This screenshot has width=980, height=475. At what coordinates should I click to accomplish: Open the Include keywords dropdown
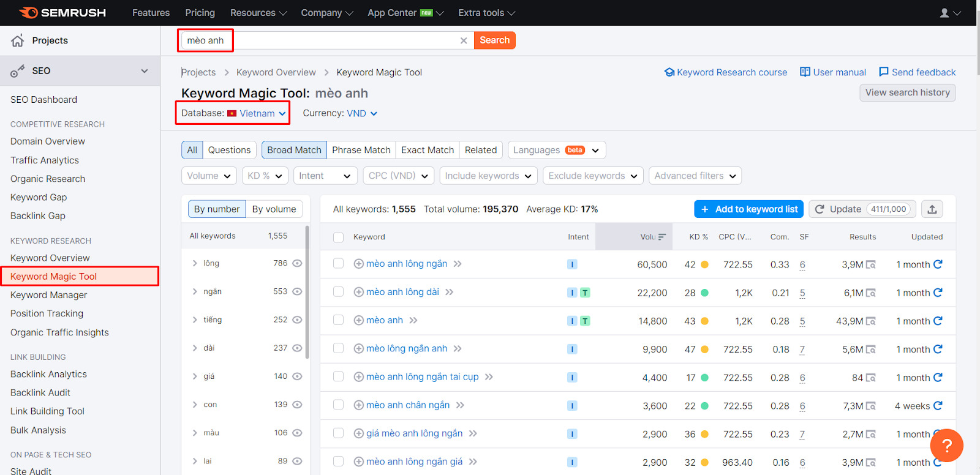(x=488, y=176)
